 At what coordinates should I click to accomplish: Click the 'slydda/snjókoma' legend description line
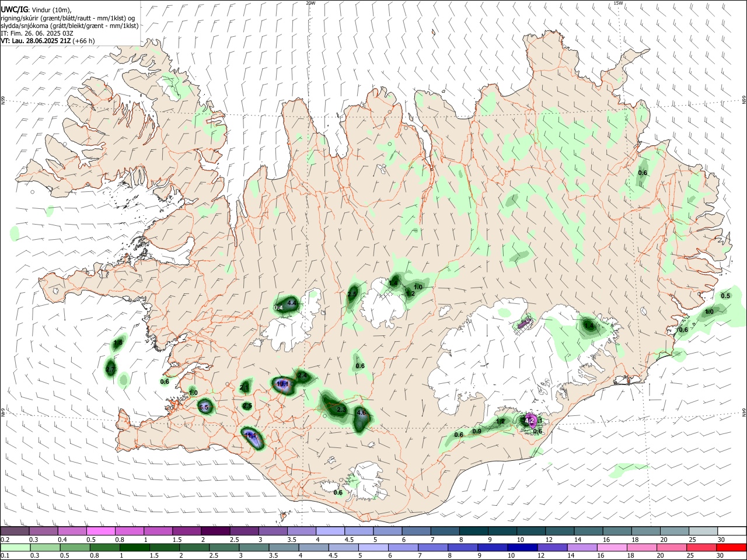point(69,26)
